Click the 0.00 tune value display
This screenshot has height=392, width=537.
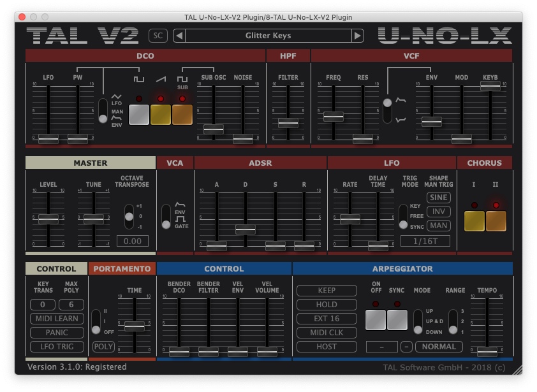(x=133, y=241)
